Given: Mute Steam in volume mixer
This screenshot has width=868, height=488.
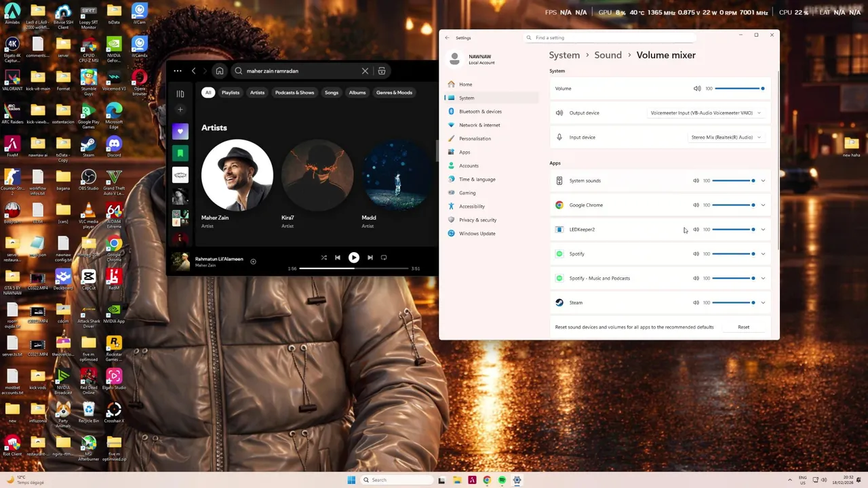Looking at the screenshot, I should click(696, 303).
